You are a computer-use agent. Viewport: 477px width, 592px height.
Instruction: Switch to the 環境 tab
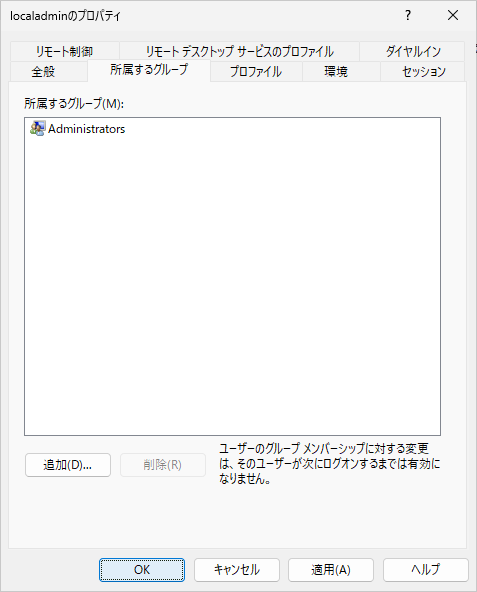coord(336,71)
